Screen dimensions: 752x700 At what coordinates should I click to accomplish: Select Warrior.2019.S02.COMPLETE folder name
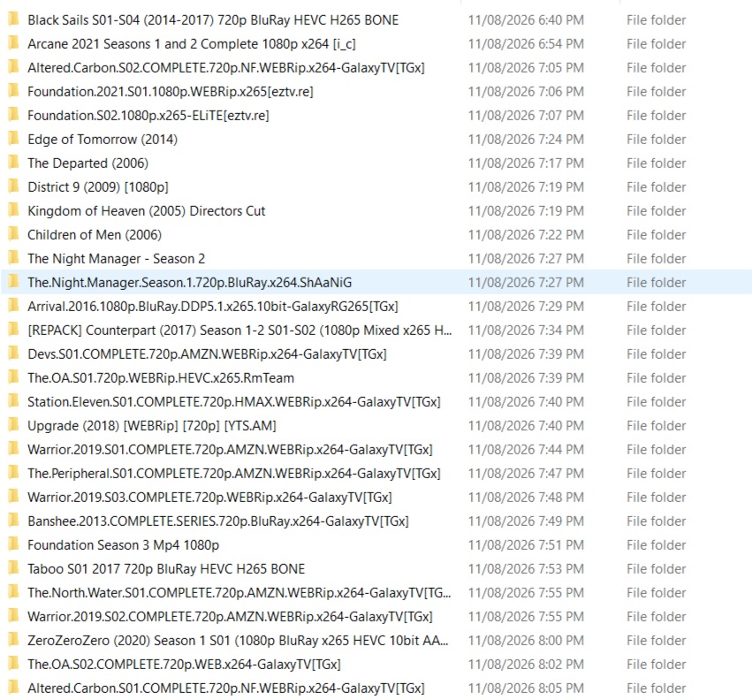231,617
